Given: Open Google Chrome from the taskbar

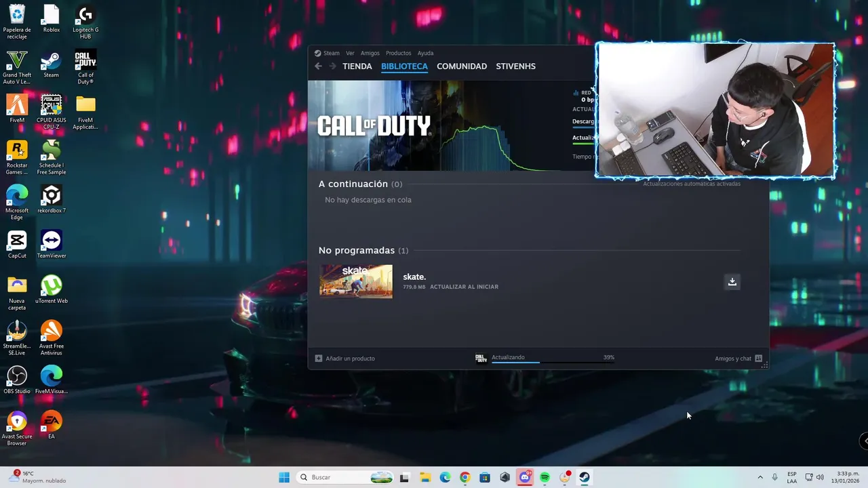Looking at the screenshot, I should (x=465, y=477).
